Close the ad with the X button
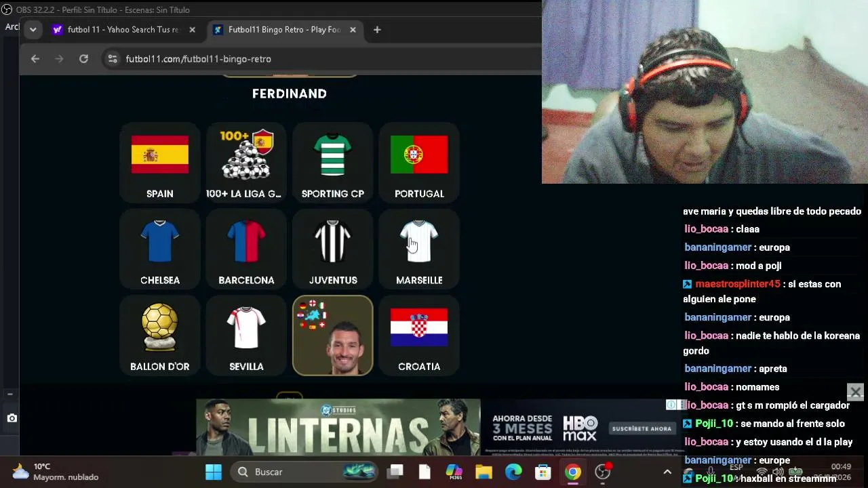 855,392
